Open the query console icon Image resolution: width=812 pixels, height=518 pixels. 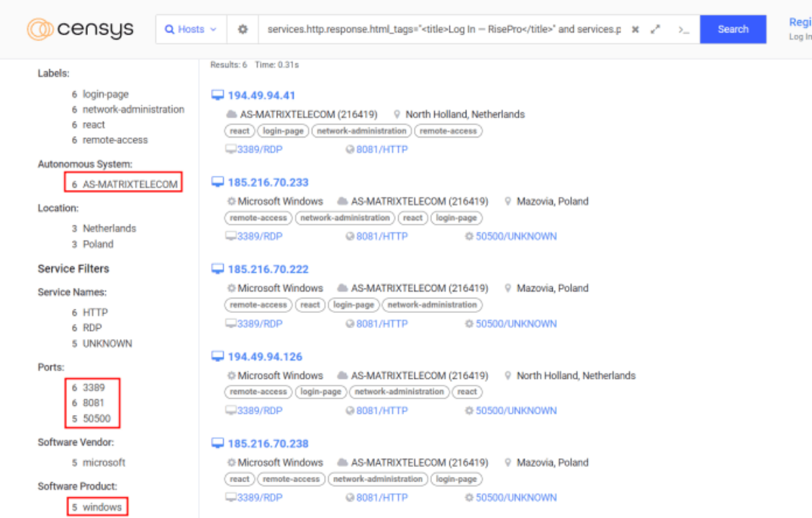684,30
